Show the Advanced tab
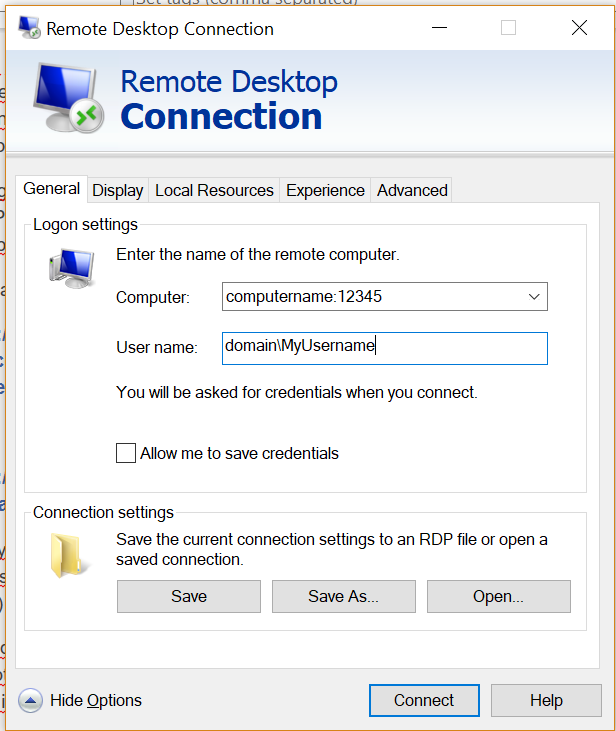The image size is (616, 731). tap(412, 190)
